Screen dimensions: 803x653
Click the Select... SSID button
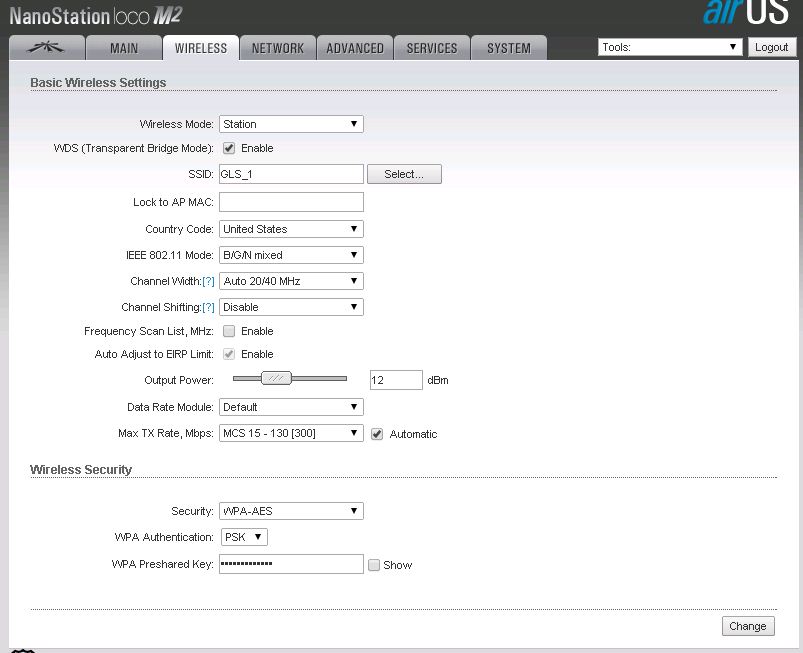(404, 174)
